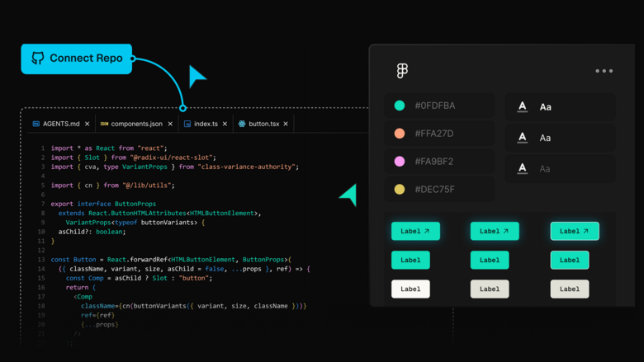Click 'const Comp = asChild' code line

(x=140, y=278)
